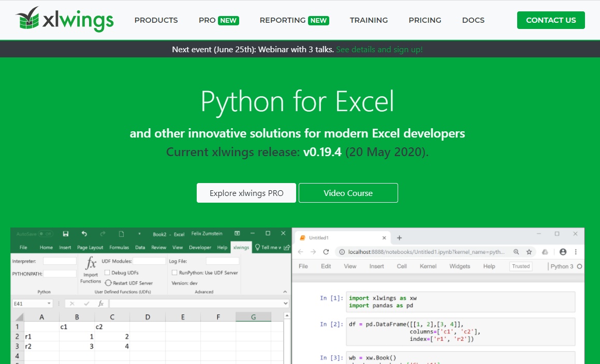Open the webinar sign-up link
This screenshot has height=364, width=600.
(379, 49)
